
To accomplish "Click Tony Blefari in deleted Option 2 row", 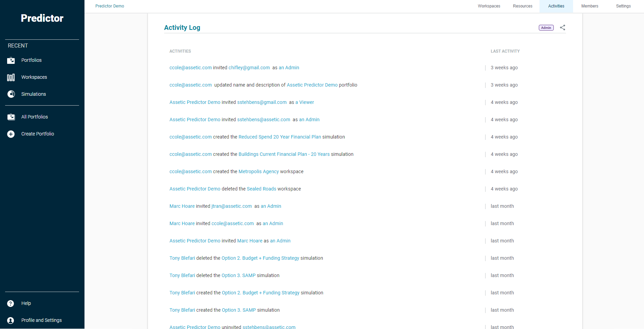I will (182, 258).
